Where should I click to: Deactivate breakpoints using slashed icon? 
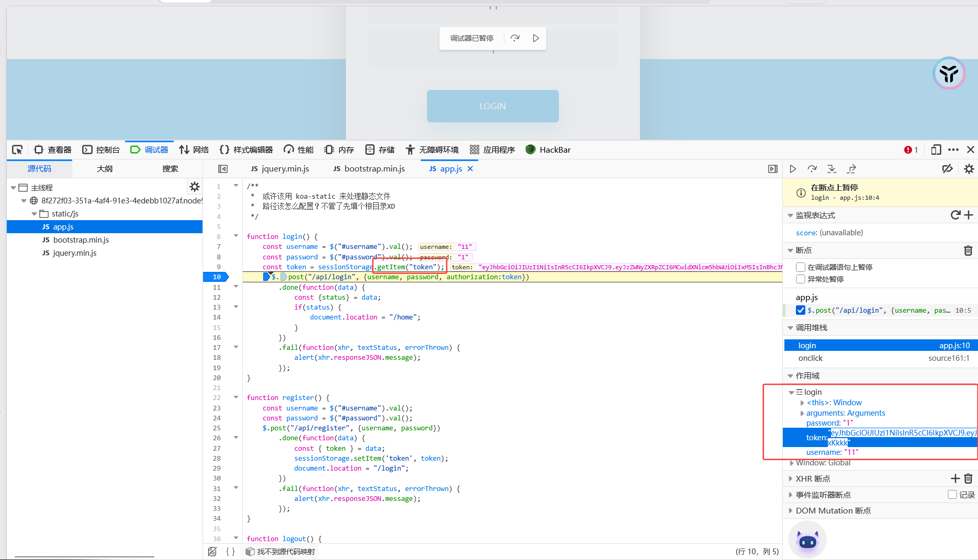(947, 169)
